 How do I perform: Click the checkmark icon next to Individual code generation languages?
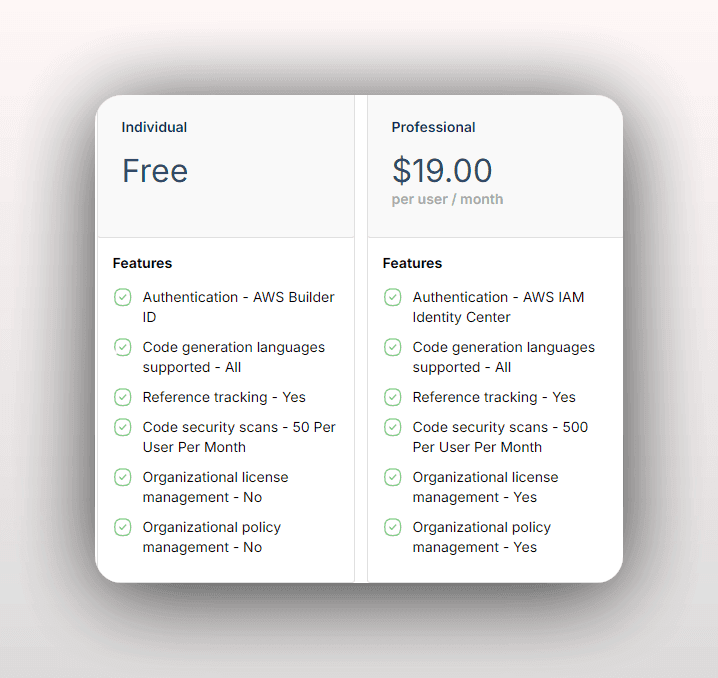[x=123, y=347]
